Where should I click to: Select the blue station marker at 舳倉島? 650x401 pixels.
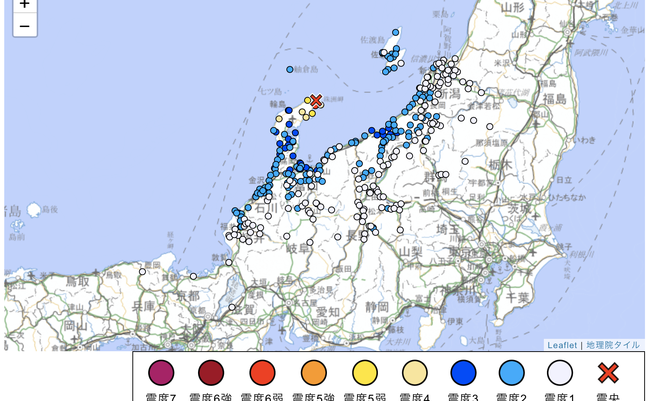[290, 70]
